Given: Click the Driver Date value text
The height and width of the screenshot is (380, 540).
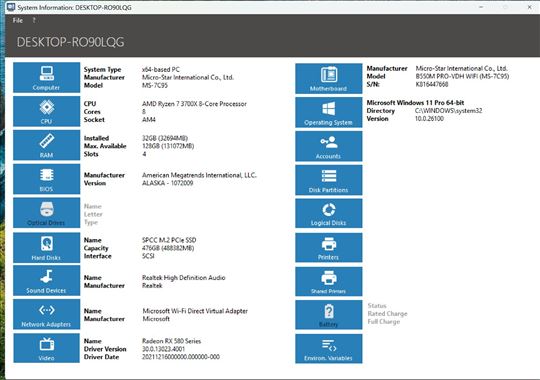Looking at the screenshot, I should (181, 357).
